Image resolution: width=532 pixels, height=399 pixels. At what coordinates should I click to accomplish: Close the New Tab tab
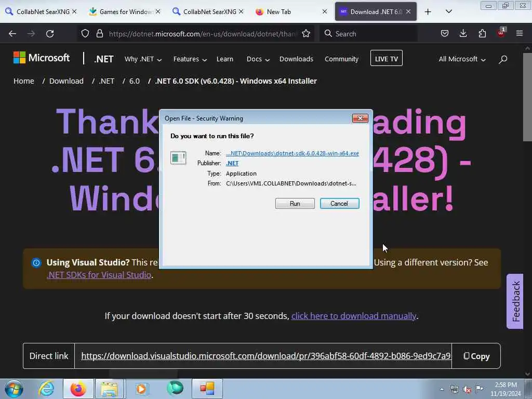tap(325, 11)
